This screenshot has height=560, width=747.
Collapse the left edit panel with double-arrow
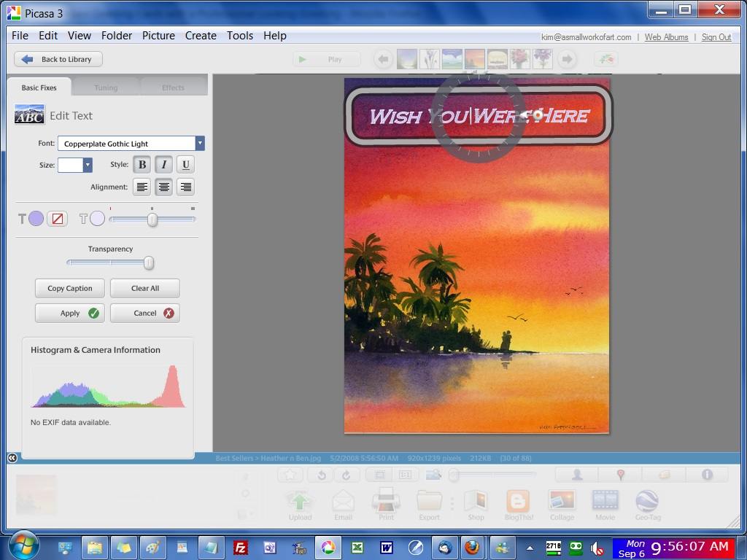pos(12,458)
